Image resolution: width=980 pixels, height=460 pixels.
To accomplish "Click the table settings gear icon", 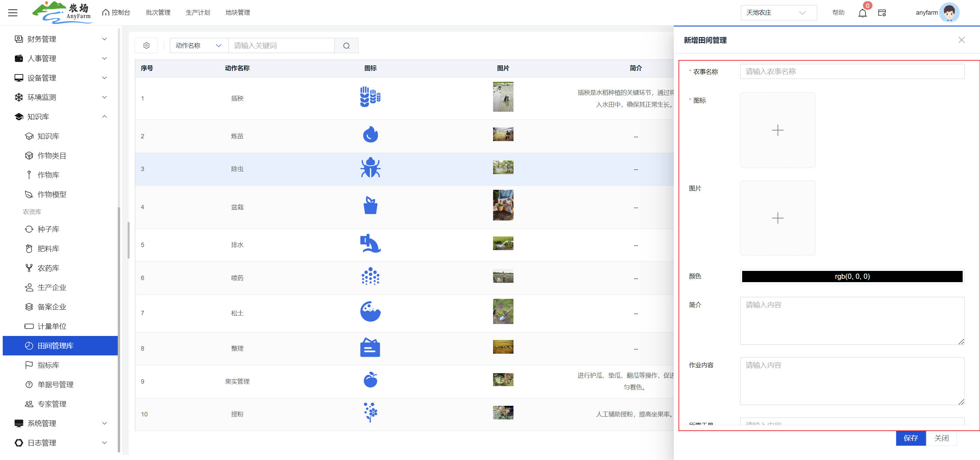I will 146,46.
